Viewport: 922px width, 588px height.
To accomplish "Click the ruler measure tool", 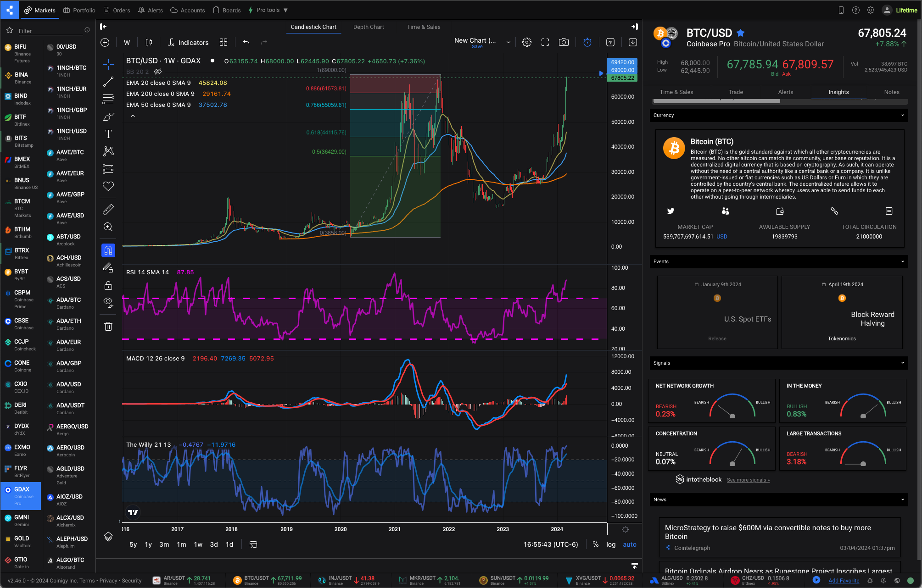I will [108, 210].
